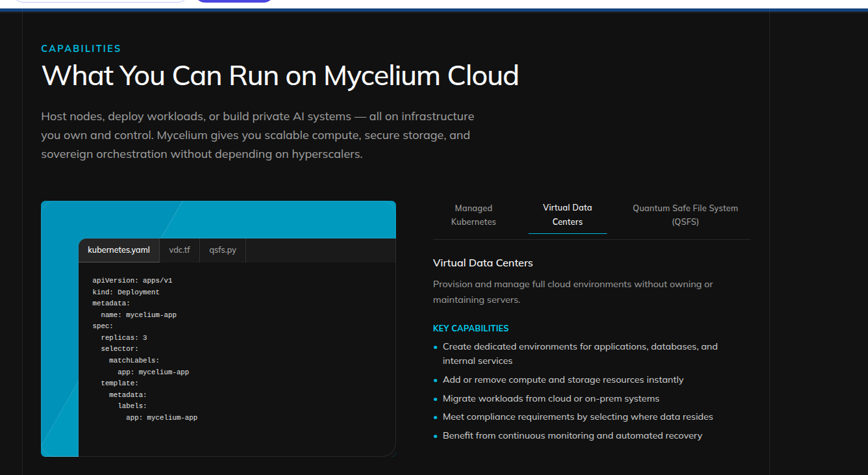Click the CAPABILITIES section label

pos(81,49)
